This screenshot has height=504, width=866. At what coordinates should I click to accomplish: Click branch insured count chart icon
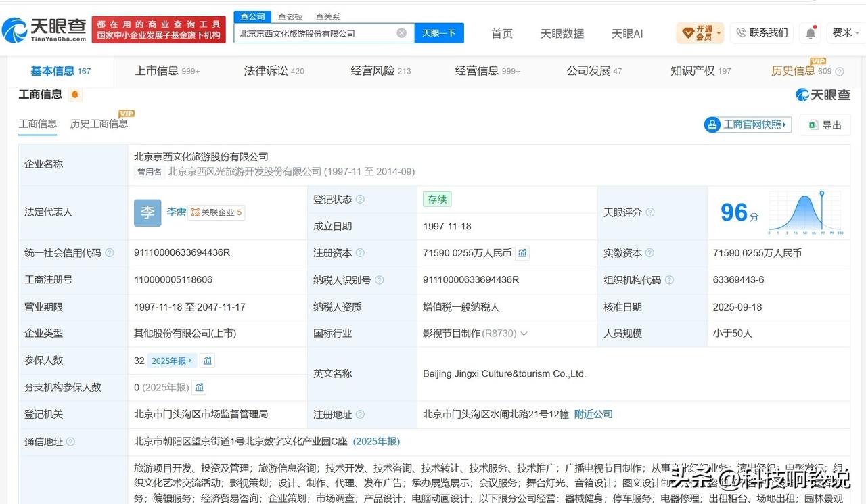[x=199, y=388]
